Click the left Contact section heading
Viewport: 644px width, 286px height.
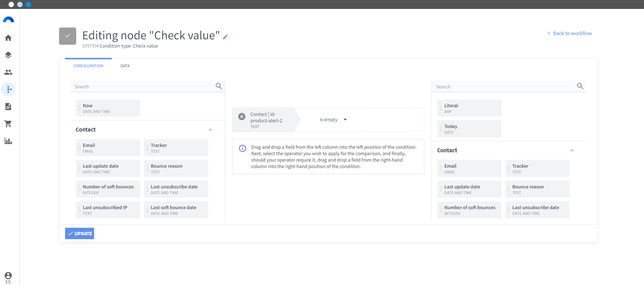point(86,130)
